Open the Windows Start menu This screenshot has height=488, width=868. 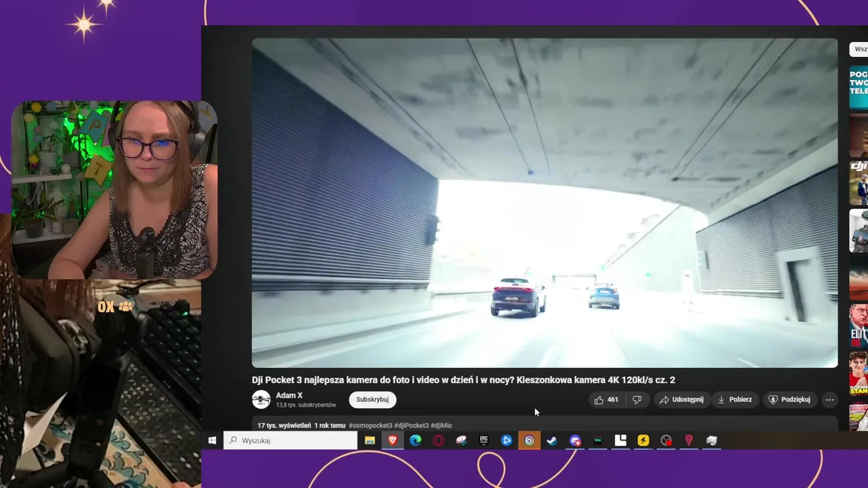click(212, 441)
